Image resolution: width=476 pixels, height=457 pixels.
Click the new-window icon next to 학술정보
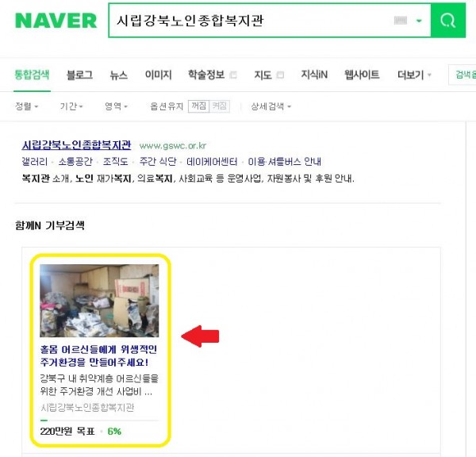(x=233, y=75)
